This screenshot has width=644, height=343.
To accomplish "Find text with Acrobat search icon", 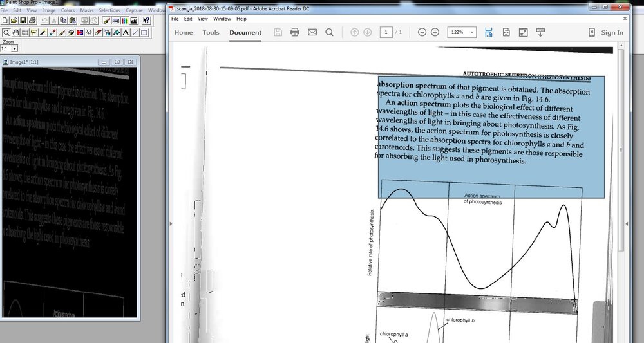I will pyautogui.click(x=329, y=32).
